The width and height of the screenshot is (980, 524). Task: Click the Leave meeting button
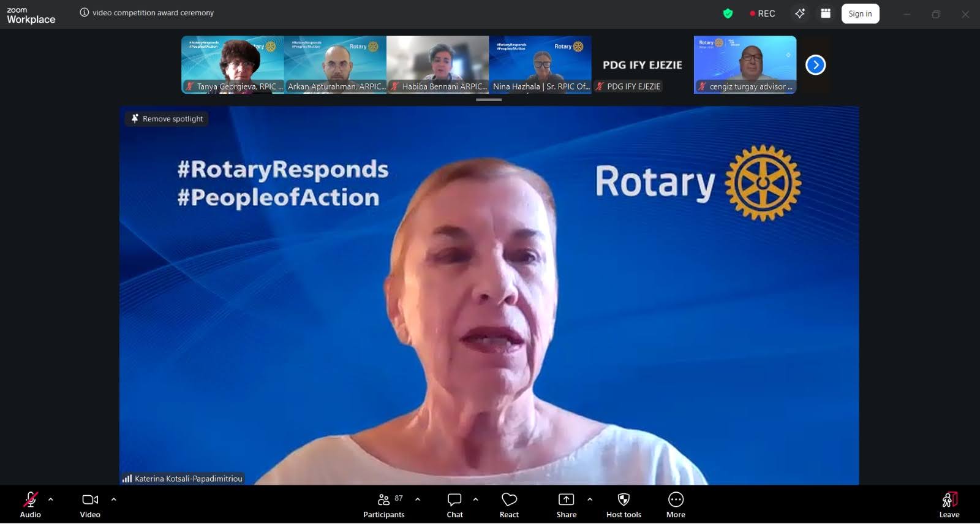[x=949, y=505]
